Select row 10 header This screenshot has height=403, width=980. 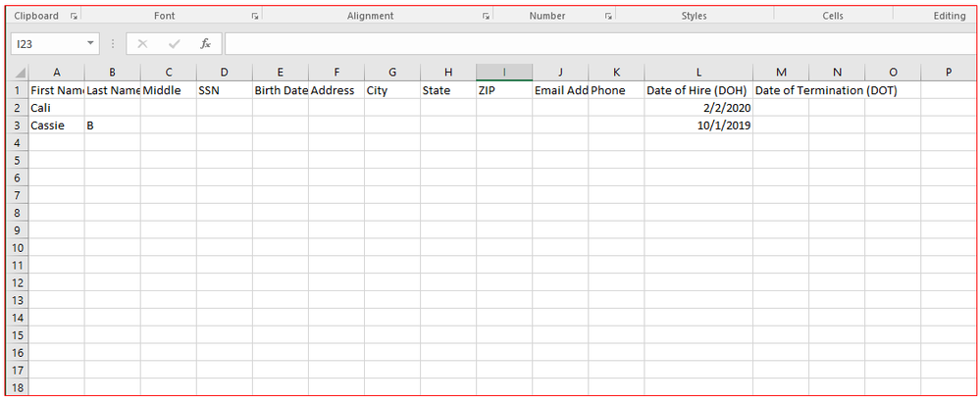pyautogui.click(x=17, y=247)
